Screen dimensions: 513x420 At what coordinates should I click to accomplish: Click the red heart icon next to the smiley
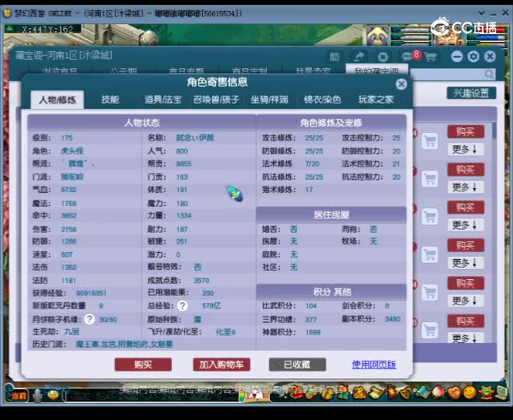click(x=453, y=391)
